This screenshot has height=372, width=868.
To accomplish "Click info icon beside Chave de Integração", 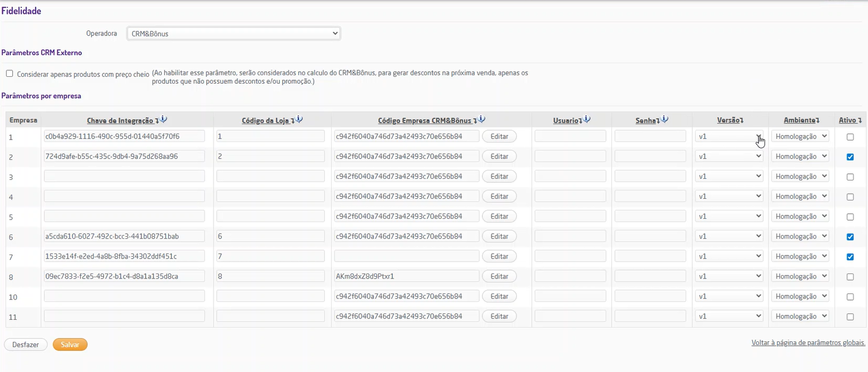I will point(164,119).
